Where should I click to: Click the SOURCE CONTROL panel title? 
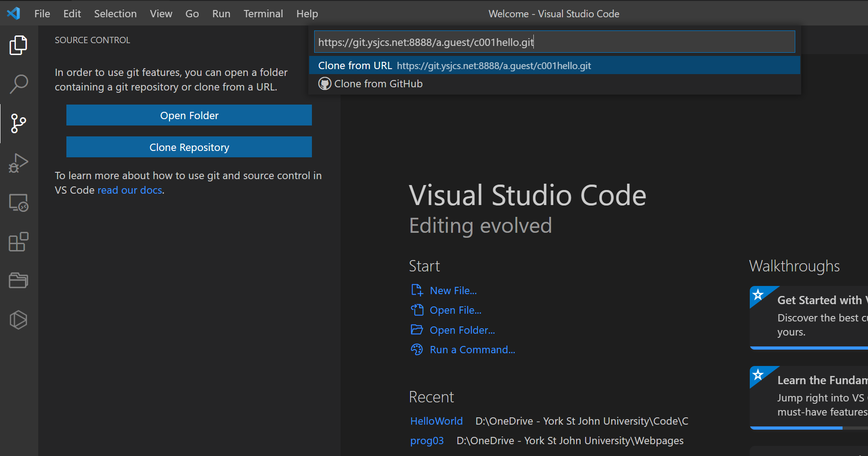pyautogui.click(x=92, y=40)
